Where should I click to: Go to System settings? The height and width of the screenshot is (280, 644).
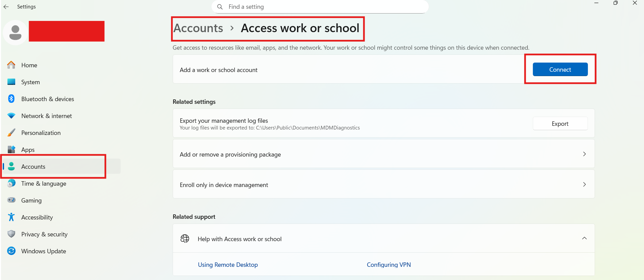(x=30, y=82)
